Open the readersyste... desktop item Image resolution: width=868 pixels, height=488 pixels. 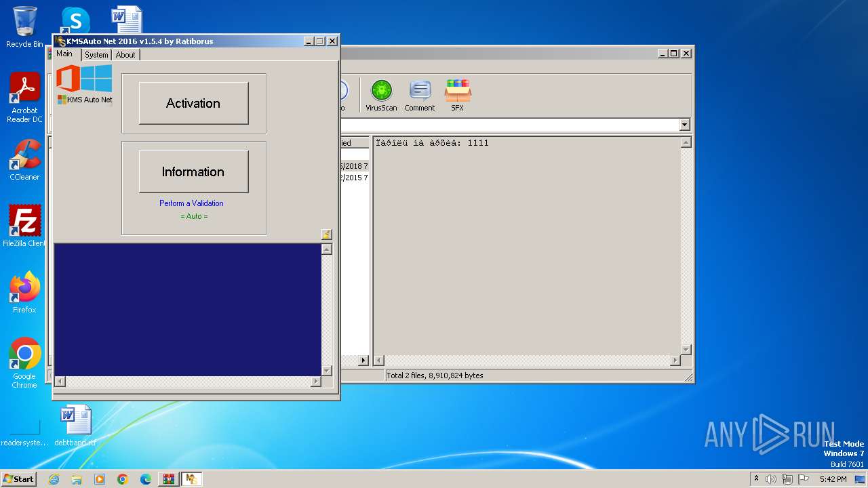pyautogui.click(x=24, y=434)
